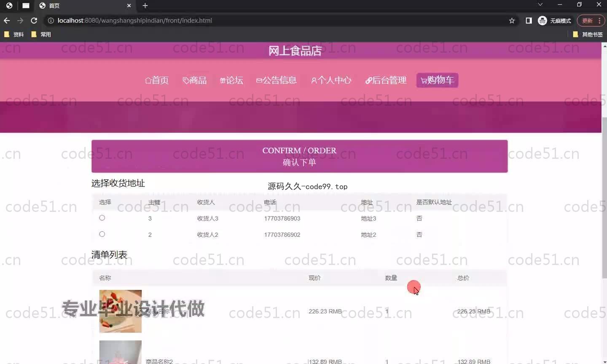The height and width of the screenshot is (364, 607).
Task: Reload the page with refresh icon
Action: coord(34,20)
